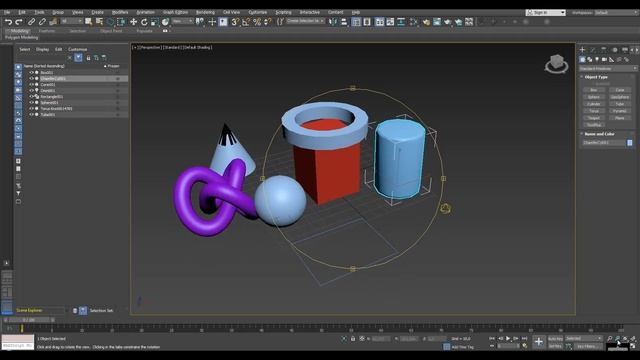Open the Modifiers menu
Viewport: 640px width, 360px height.
pos(120,12)
